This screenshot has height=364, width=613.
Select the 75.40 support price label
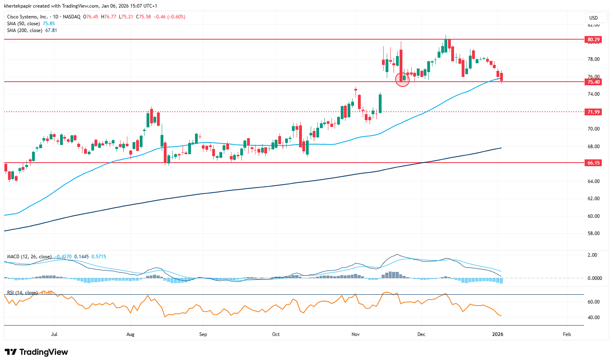(x=593, y=82)
